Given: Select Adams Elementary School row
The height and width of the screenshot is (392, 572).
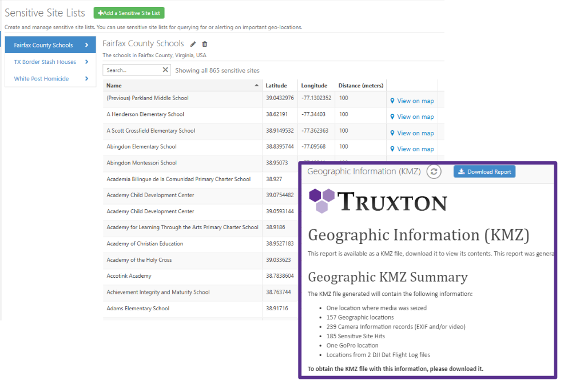Looking at the screenshot, I should (x=200, y=308).
